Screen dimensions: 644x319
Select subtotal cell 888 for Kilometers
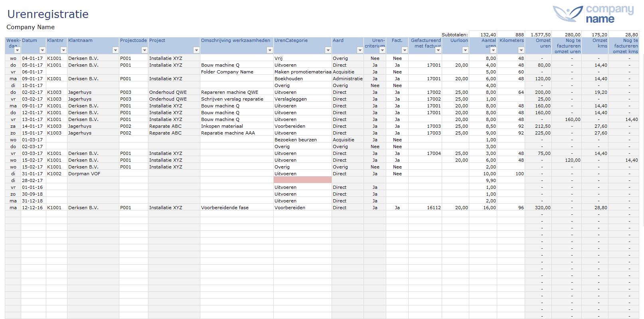pos(511,34)
